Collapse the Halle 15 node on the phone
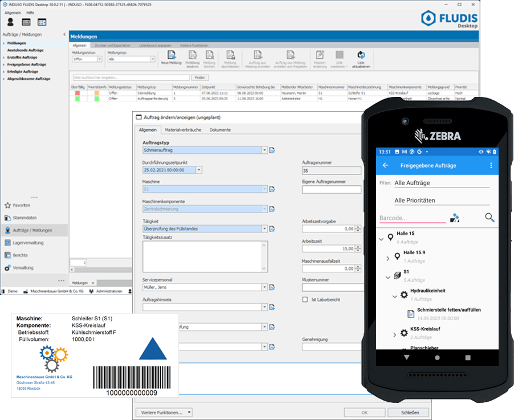 pos(381,239)
